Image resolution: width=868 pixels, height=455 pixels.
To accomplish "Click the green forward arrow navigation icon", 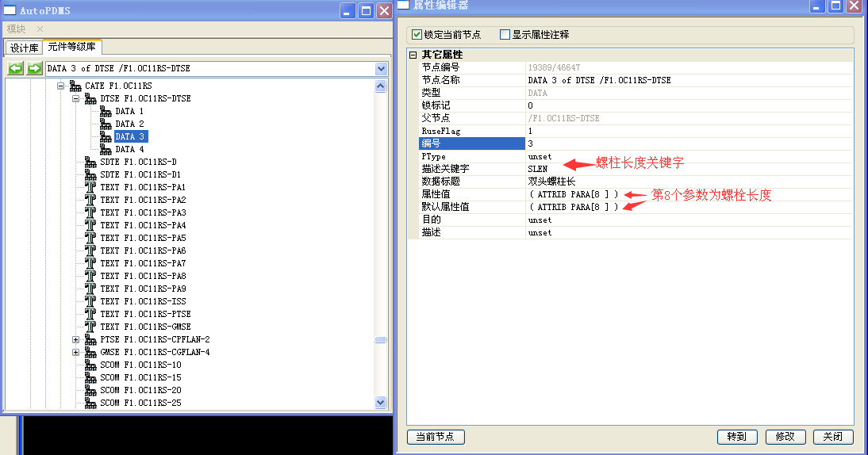I will point(34,69).
